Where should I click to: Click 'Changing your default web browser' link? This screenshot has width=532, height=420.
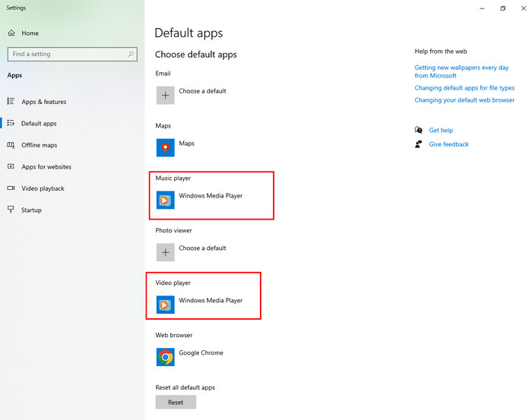click(464, 100)
